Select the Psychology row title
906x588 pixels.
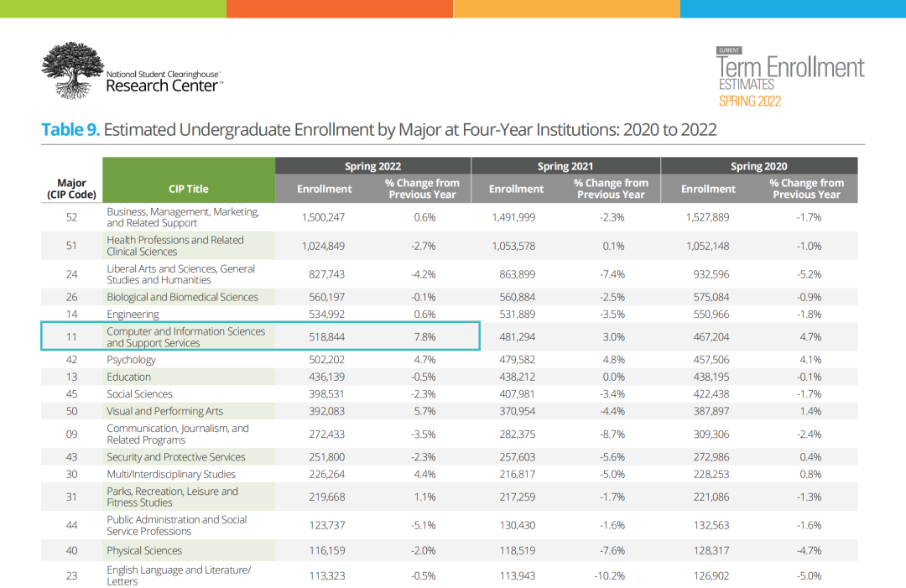click(131, 360)
